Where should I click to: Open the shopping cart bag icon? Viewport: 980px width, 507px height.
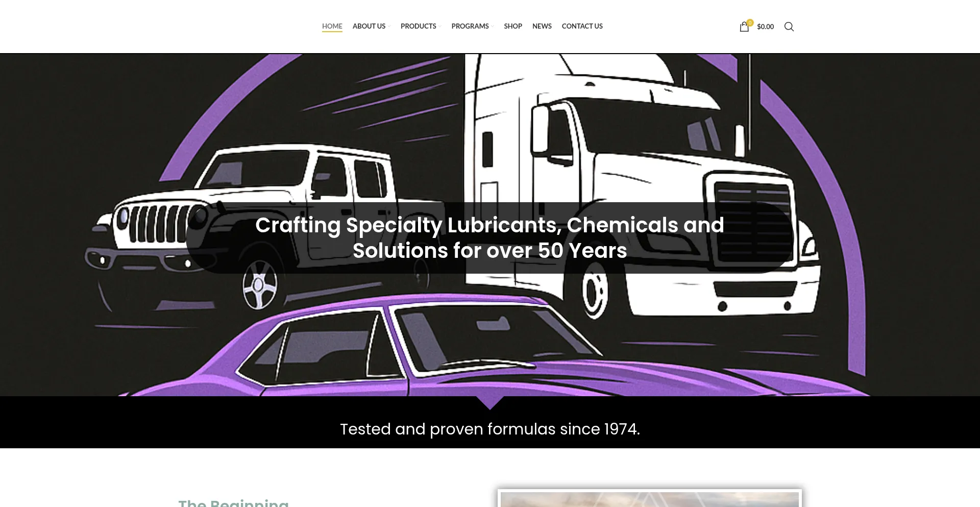coord(744,27)
